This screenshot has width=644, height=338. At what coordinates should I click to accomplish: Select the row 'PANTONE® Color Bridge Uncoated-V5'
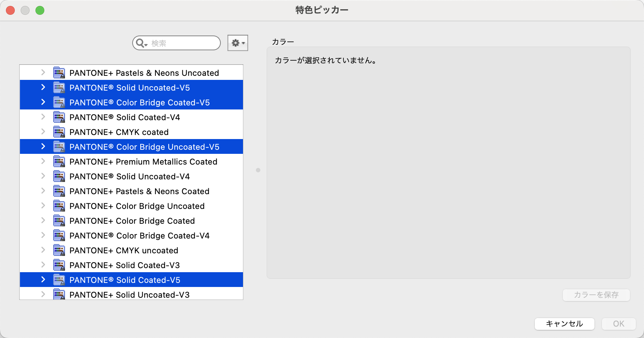[131, 146]
